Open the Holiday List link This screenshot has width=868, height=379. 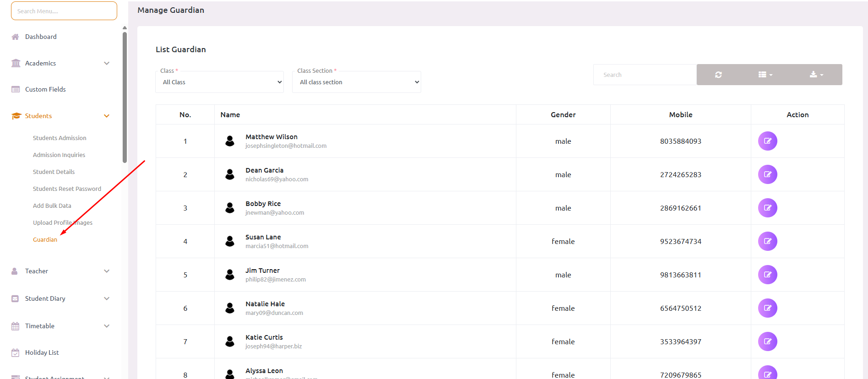click(42, 352)
